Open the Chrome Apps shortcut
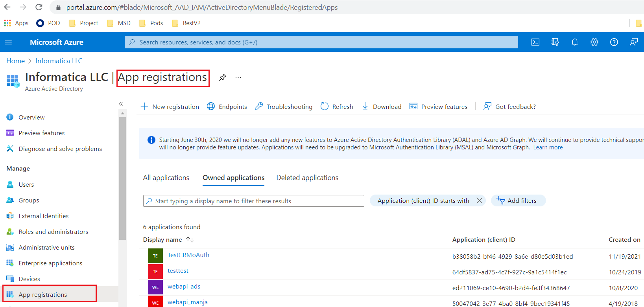Image resolution: width=644 pixels, height=307 pixels. (17, 23)
